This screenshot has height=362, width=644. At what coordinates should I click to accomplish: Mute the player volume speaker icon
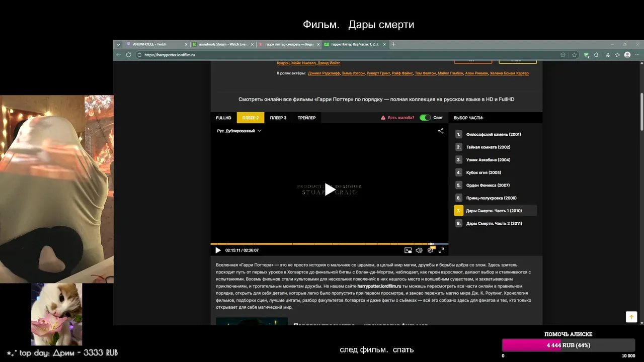(419, 250)
